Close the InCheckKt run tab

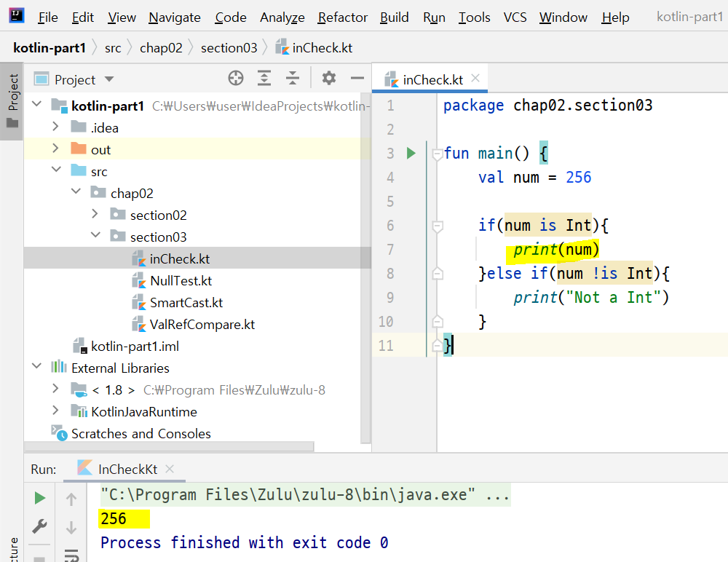point(170,469)
